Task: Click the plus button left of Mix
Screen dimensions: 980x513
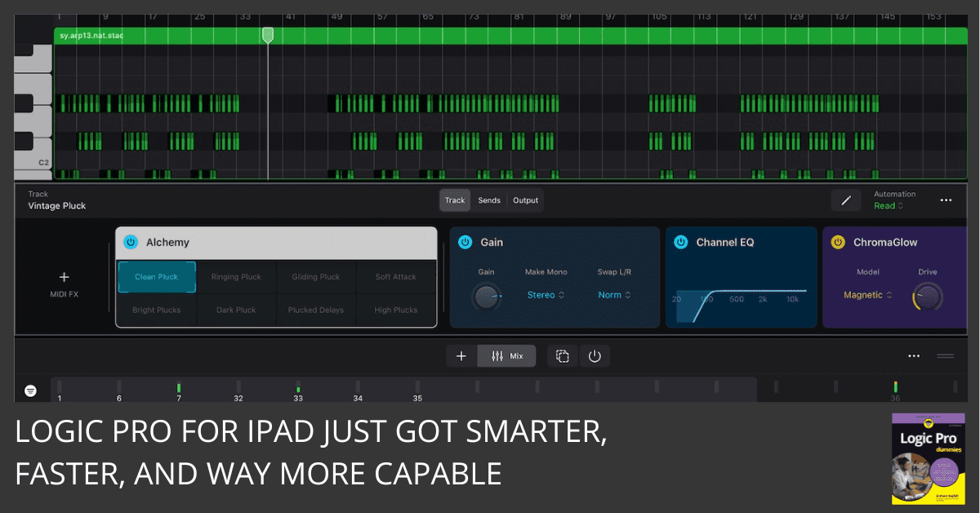Action: [x=461, y=356]
